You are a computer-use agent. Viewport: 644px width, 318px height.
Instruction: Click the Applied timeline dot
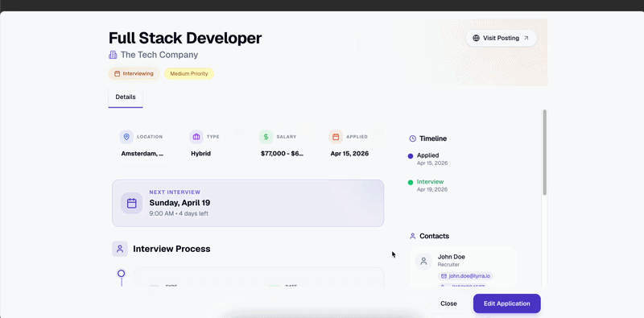411,156
